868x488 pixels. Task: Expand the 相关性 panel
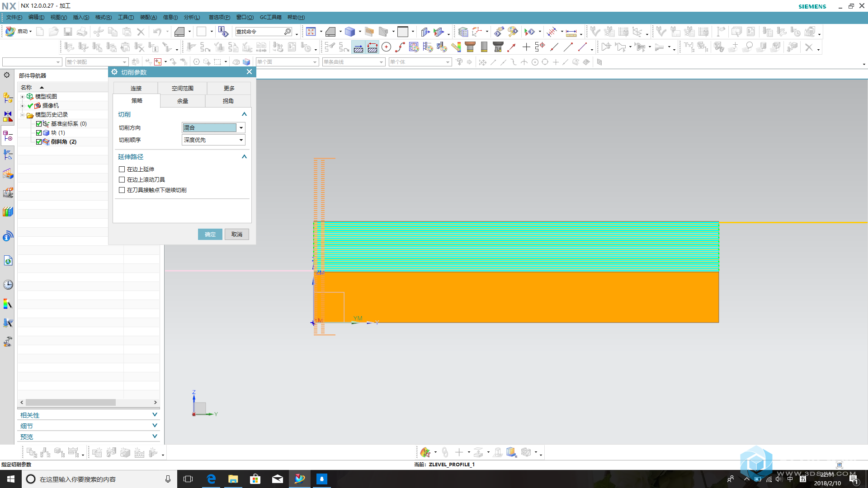click(155, 415)
